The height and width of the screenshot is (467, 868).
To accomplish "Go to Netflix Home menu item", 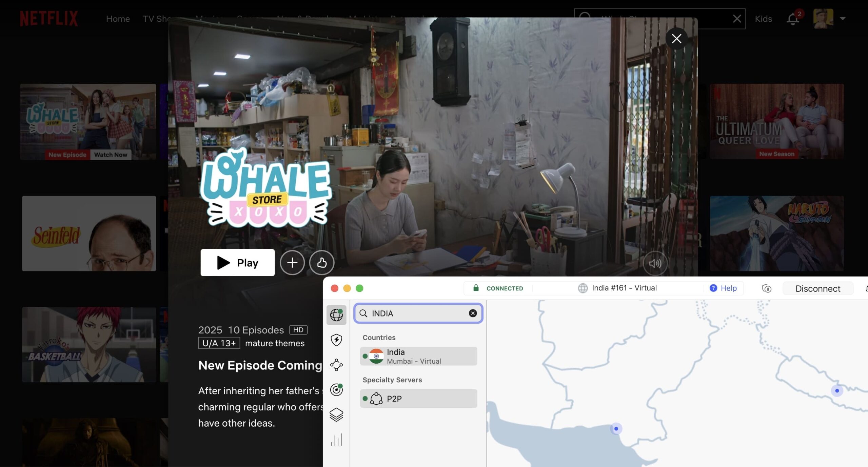I will point(118,19).
